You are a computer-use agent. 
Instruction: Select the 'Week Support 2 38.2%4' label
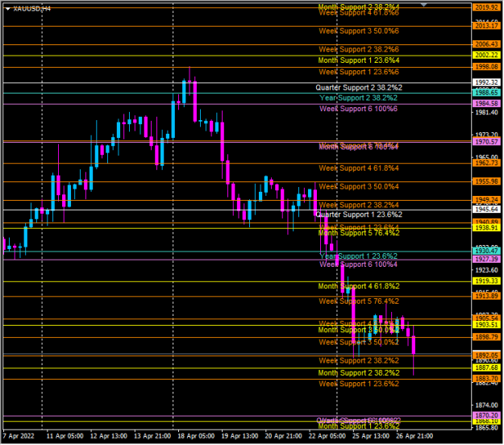(359, 205)
